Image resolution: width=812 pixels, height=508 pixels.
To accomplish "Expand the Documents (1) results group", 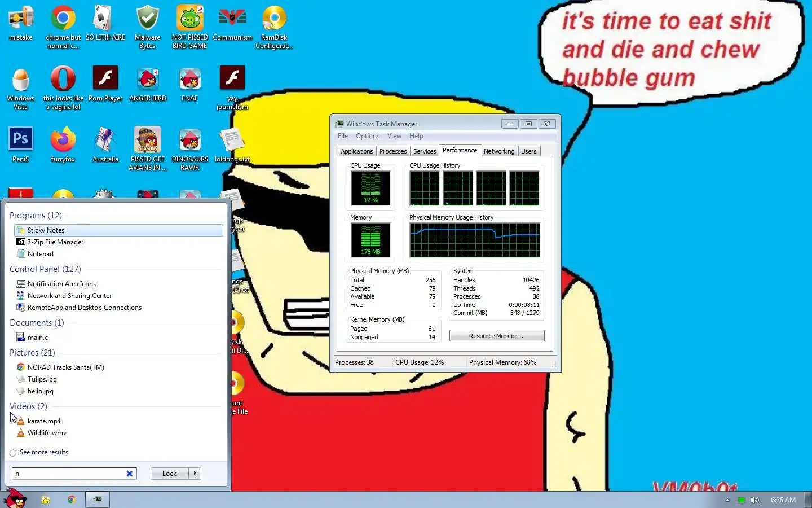I will pyautogui.click(x=37, y=323).
